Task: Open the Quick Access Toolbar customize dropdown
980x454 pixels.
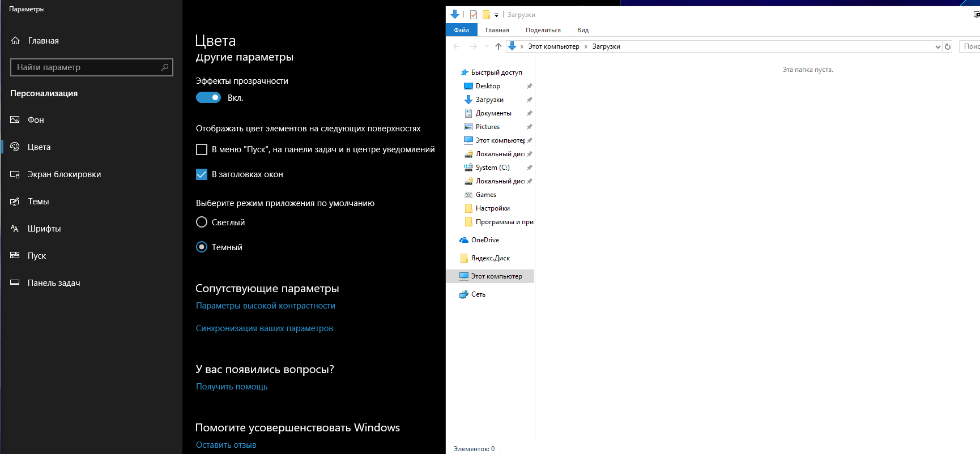Action: (496, 15)
